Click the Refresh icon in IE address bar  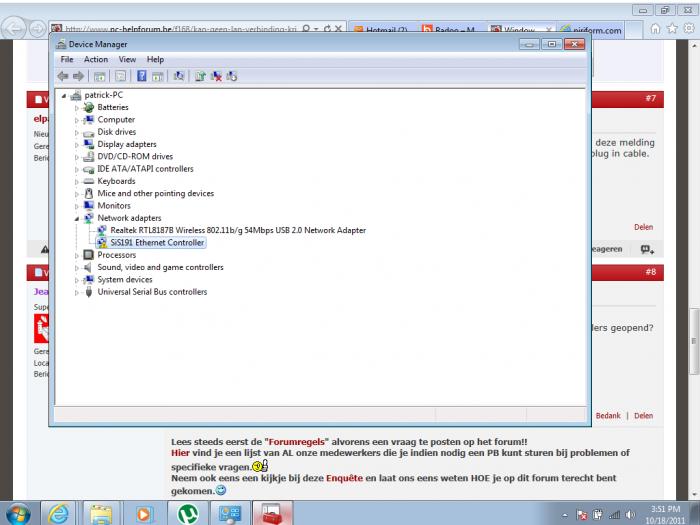click(x=327, y=29)
